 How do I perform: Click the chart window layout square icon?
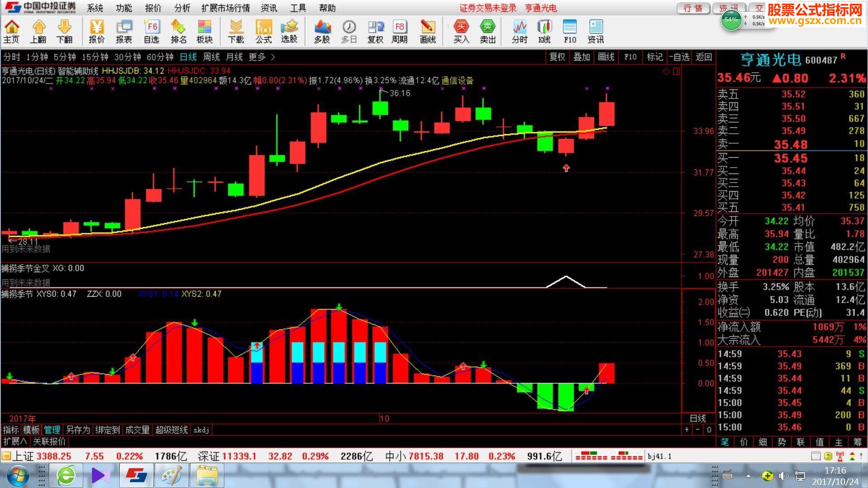click(676, 71)
